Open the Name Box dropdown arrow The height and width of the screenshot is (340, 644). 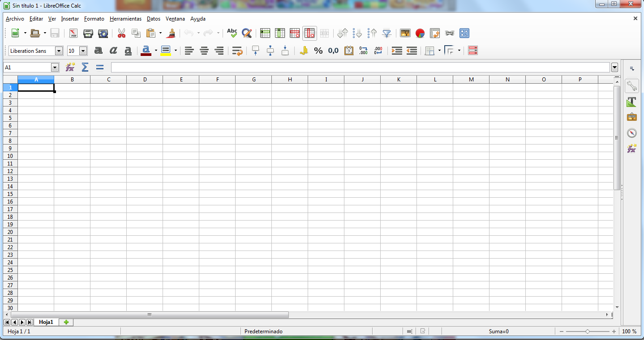(55, 68)
